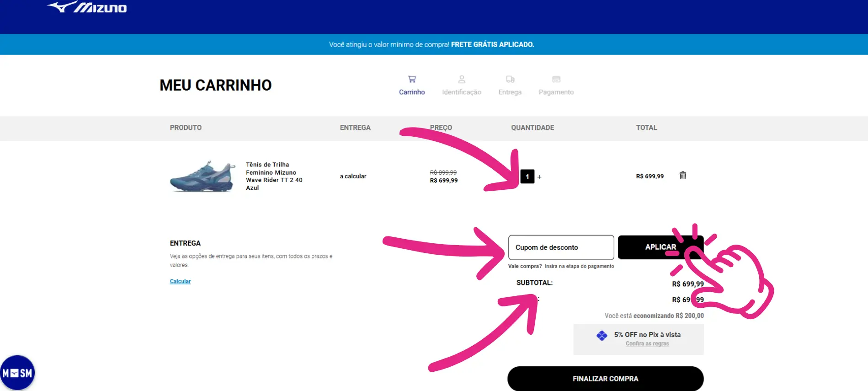Viewport: 868px width, 391px height.
Task: Click the strikethrough price R$ 899,99
Action: 443,172
